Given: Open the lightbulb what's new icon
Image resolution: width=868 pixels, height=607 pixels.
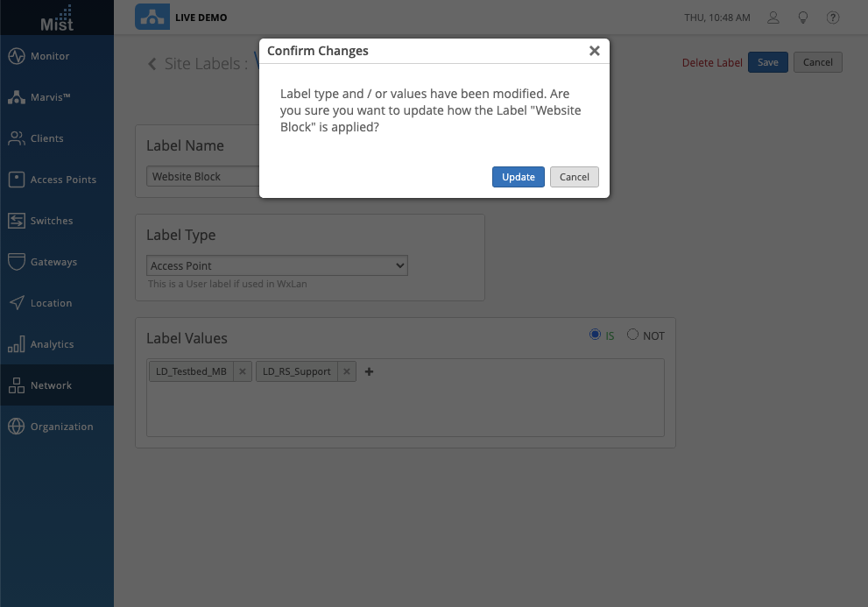Looking at the screenshot, I should pyautogui.click(x=802, y=18).
